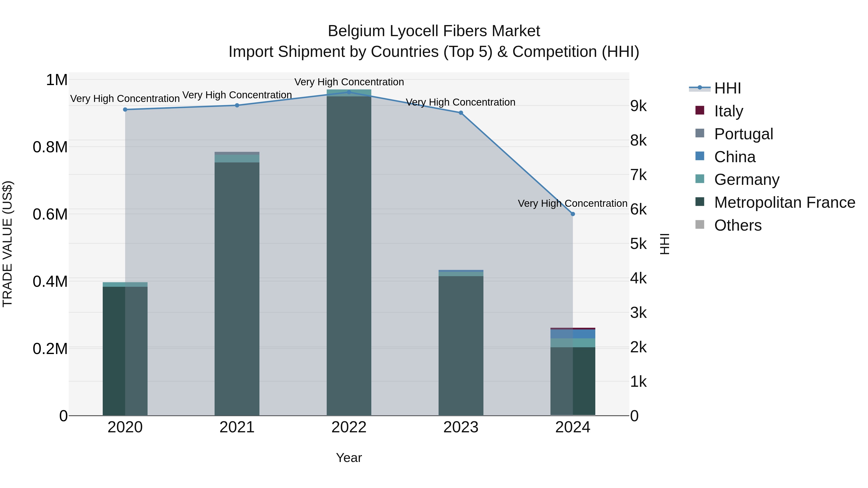Click the 7k HHI axis tick label
The image size is (868, 488).
638,175
